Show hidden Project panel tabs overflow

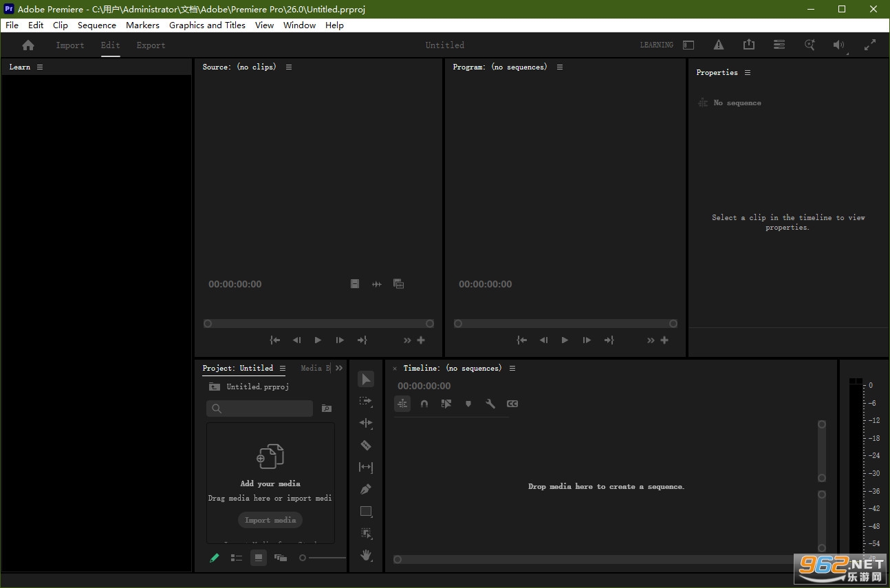[x=339, y=368]
